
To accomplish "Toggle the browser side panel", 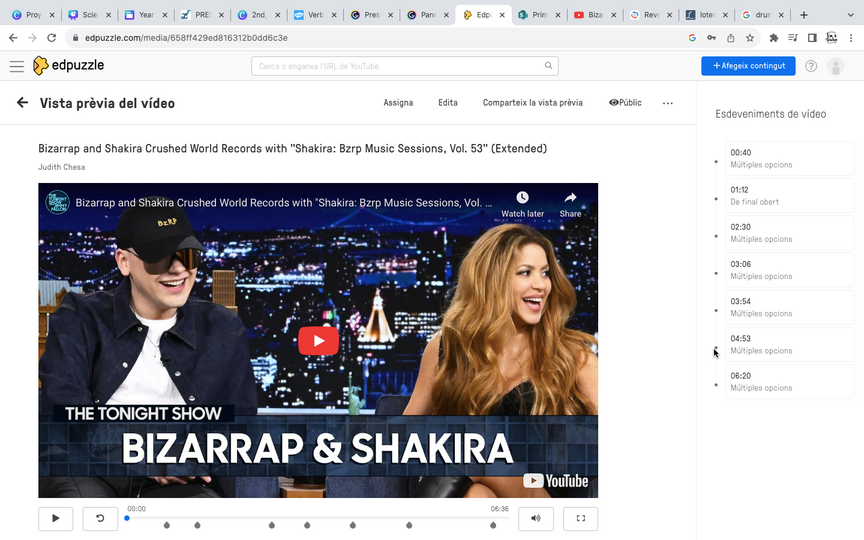I will tap(812, 37).
